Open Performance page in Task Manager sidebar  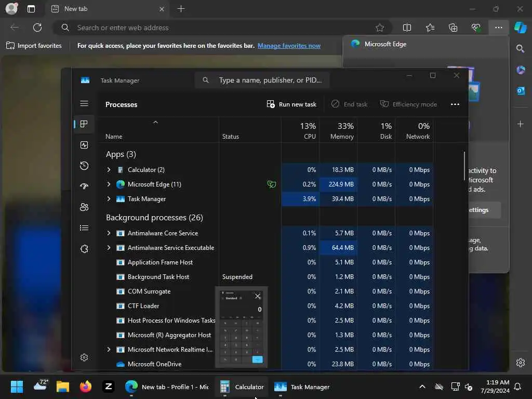click(84, 145)
